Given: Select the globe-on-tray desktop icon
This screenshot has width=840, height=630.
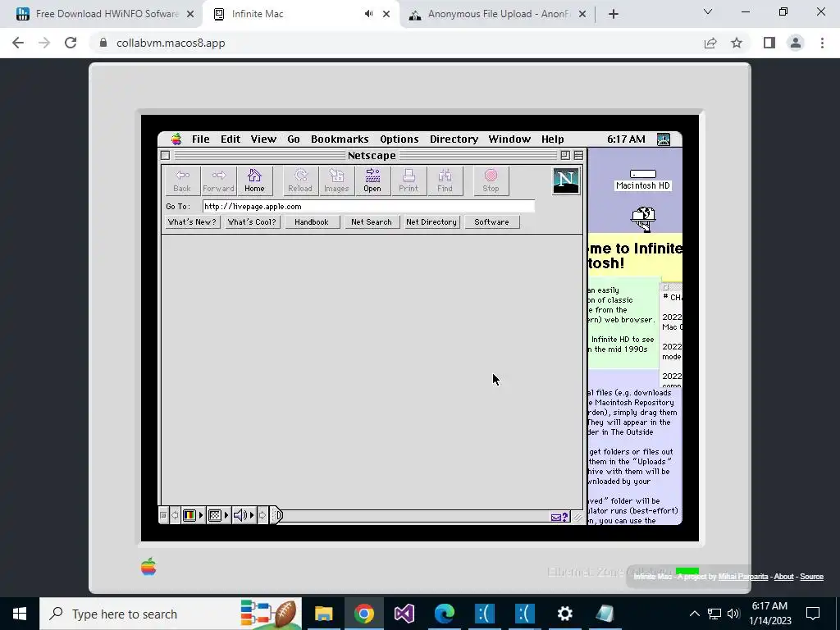Looking at the screenshot, I should click(x=643, y=219).
